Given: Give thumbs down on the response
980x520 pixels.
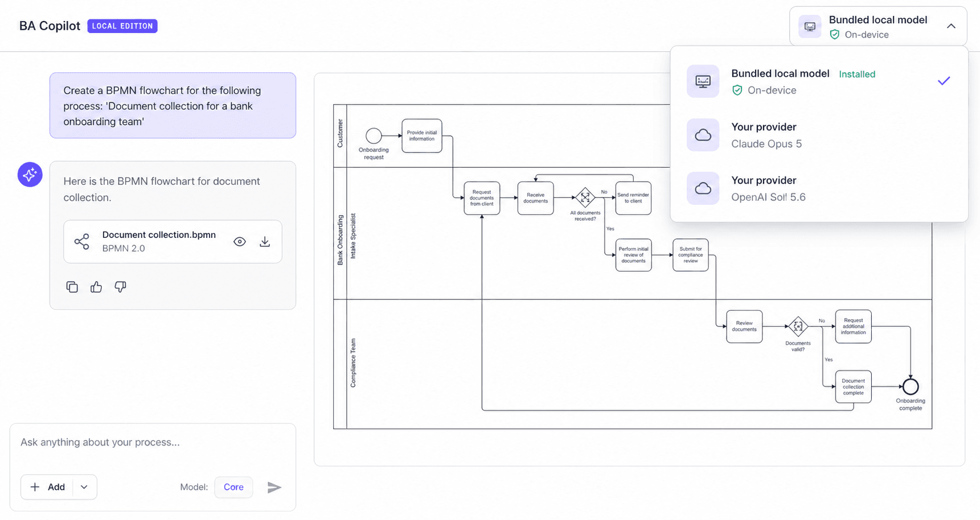Looking at the screenshot, I should click(120, 287).
